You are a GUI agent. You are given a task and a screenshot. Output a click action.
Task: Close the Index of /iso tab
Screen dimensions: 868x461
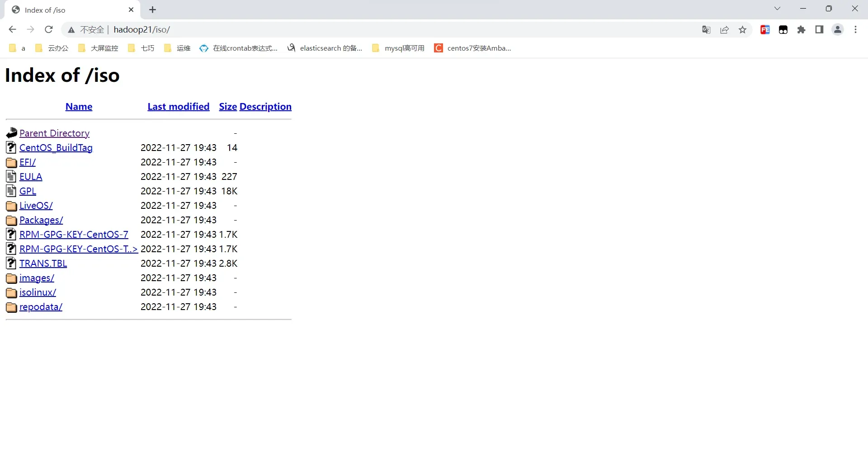(x=131, y=10)
